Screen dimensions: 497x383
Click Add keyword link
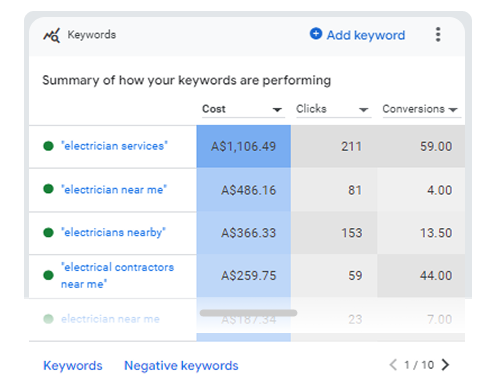(x=366, y=35)
